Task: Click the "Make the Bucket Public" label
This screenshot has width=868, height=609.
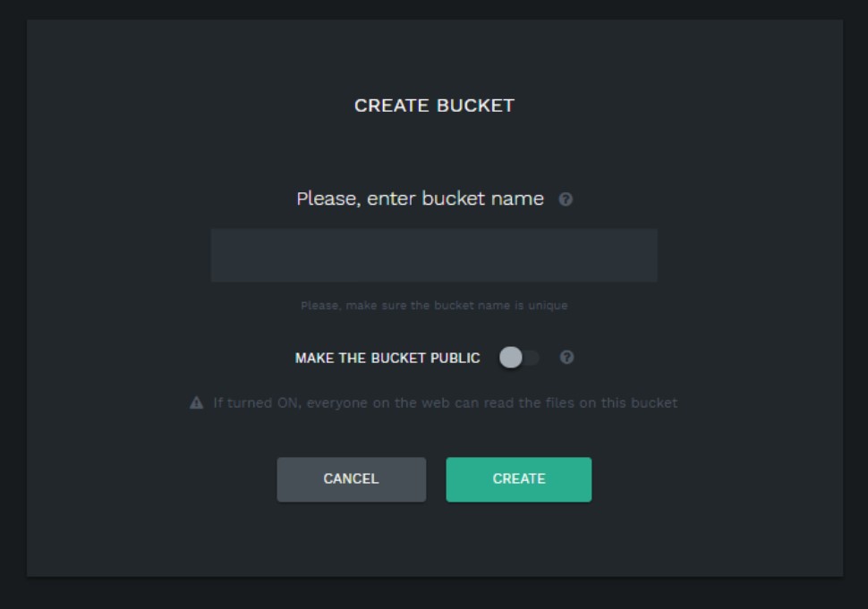Action: tap(387, 359)
